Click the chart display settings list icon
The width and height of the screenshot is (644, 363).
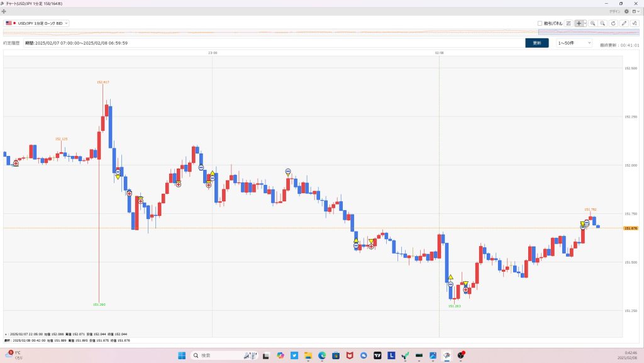coord(569,23)
